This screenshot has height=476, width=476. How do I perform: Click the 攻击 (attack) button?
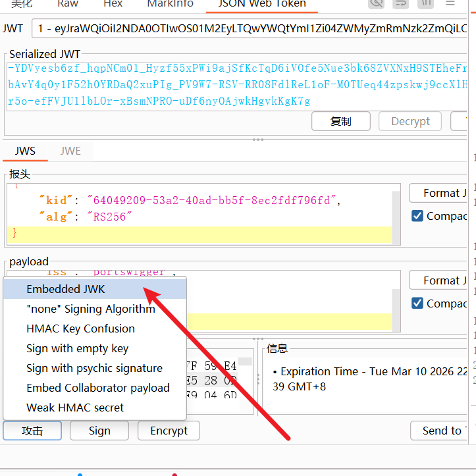coord(32,431)
